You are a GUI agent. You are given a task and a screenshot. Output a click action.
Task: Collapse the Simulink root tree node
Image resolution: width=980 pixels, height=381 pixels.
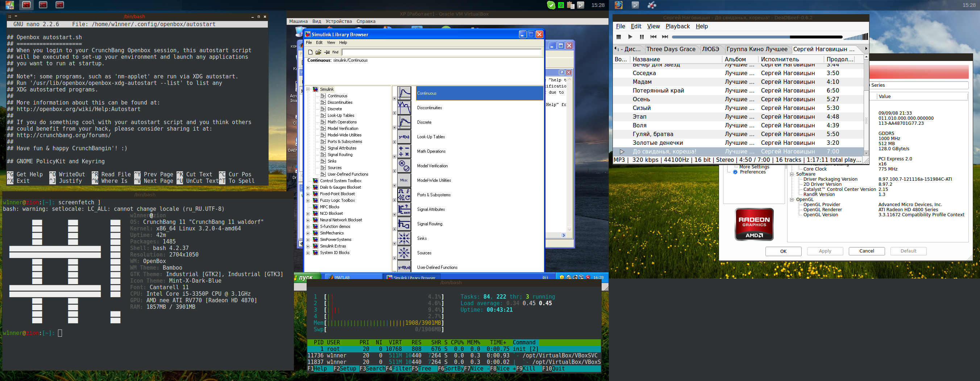308,89
